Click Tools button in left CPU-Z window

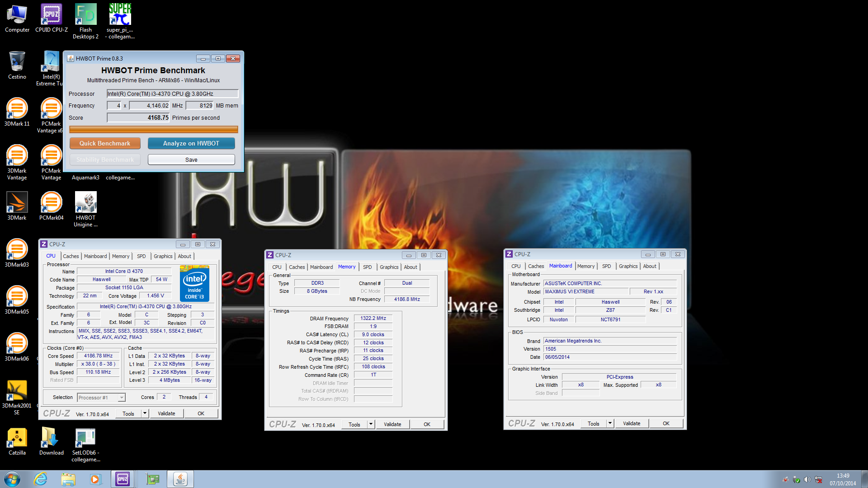(128, 413)
